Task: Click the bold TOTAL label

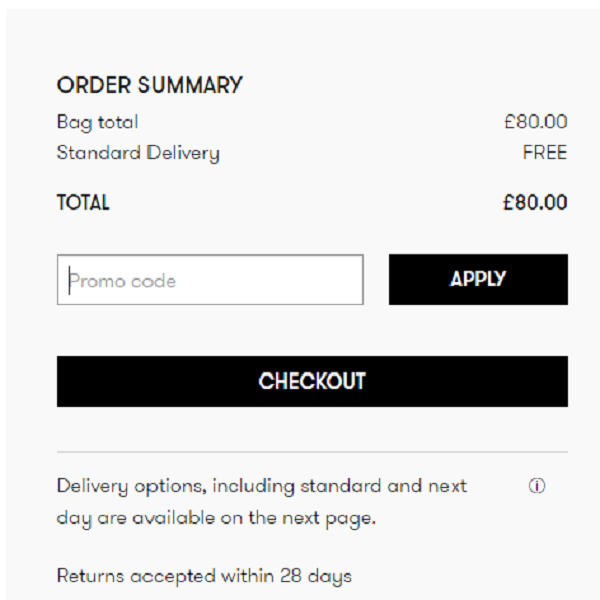Action: tap(83, 202)
